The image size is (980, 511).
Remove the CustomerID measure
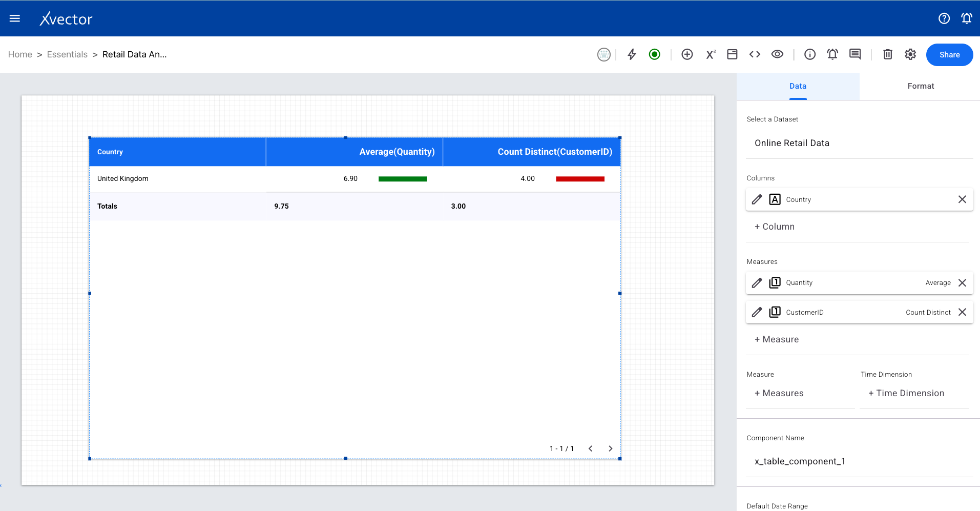point(962,312)
